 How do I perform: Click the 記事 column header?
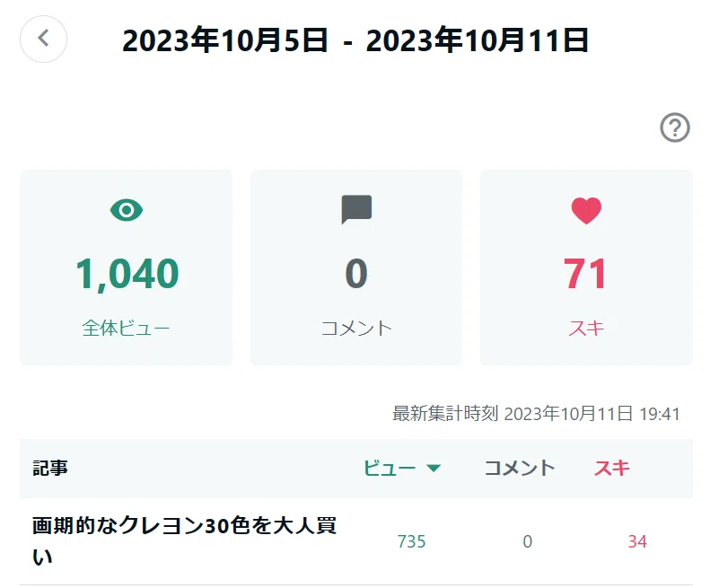(x=50, y=468)
